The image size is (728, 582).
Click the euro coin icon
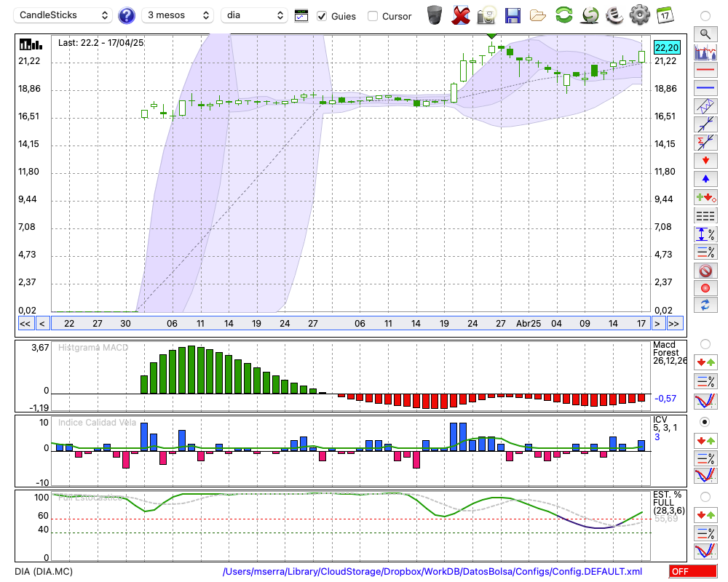tap(614, 15)
